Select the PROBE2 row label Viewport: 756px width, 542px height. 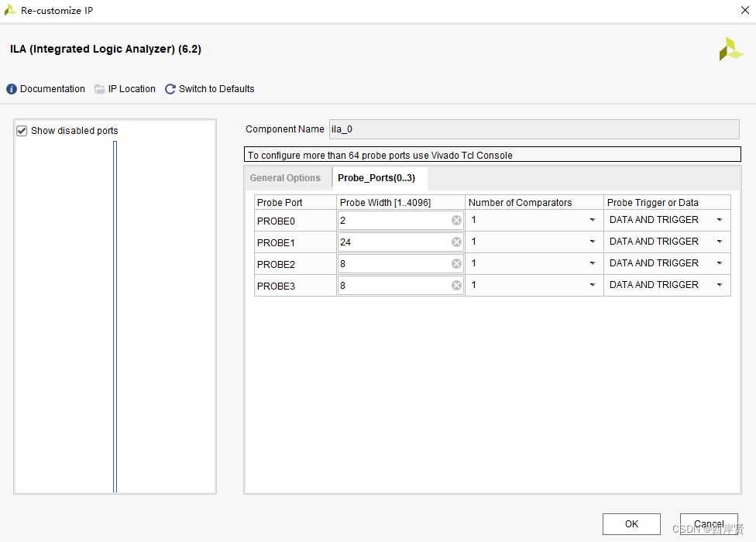tap(276, 265)
